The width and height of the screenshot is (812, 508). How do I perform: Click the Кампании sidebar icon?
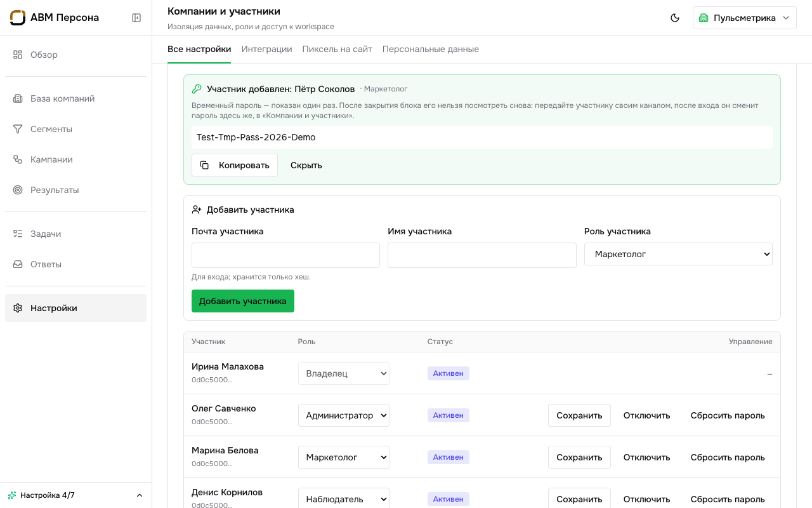coord(18,159)
